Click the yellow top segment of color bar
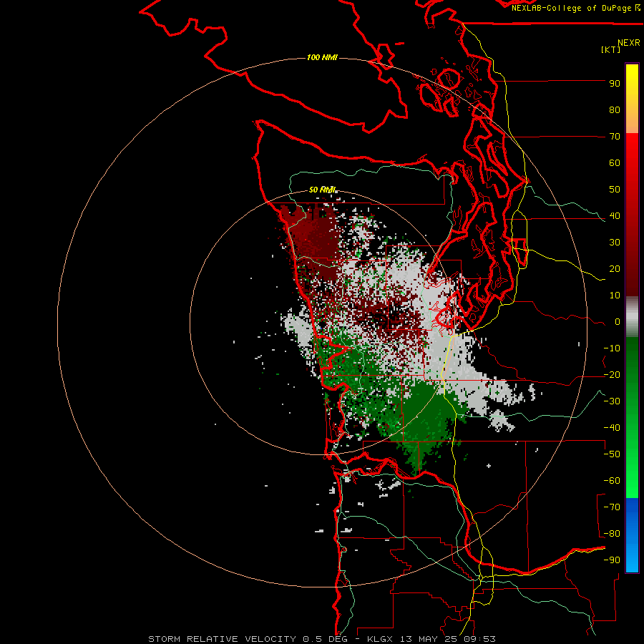 [x=632, y=99]
